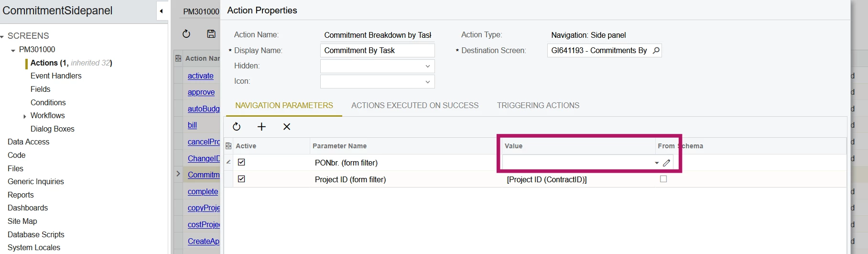The width and height of the screenshot is (868, 254).
Task: Add a new navigation parameter row
Action: pyautogui.click(x=261, y=127)
